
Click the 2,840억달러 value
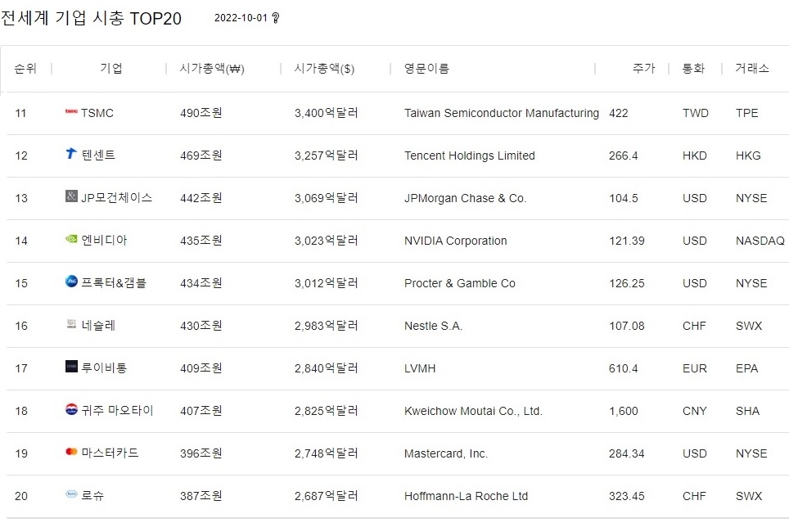[327, 368]
